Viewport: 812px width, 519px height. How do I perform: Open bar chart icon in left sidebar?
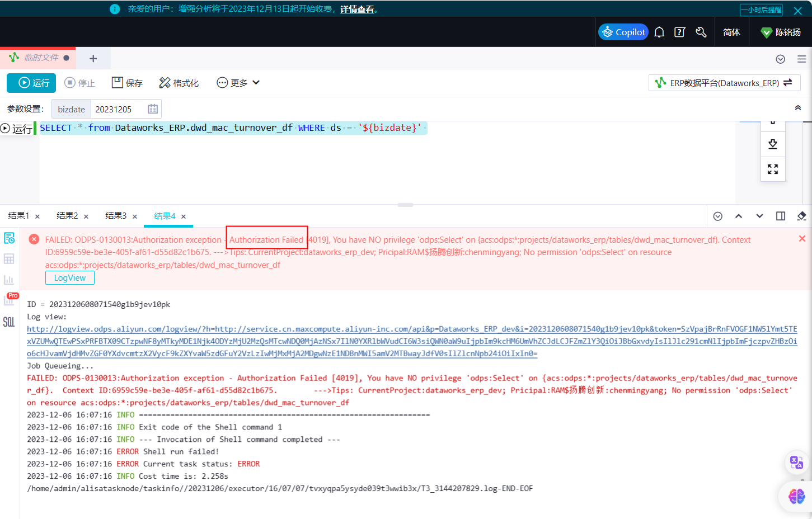tap(9, 280)
